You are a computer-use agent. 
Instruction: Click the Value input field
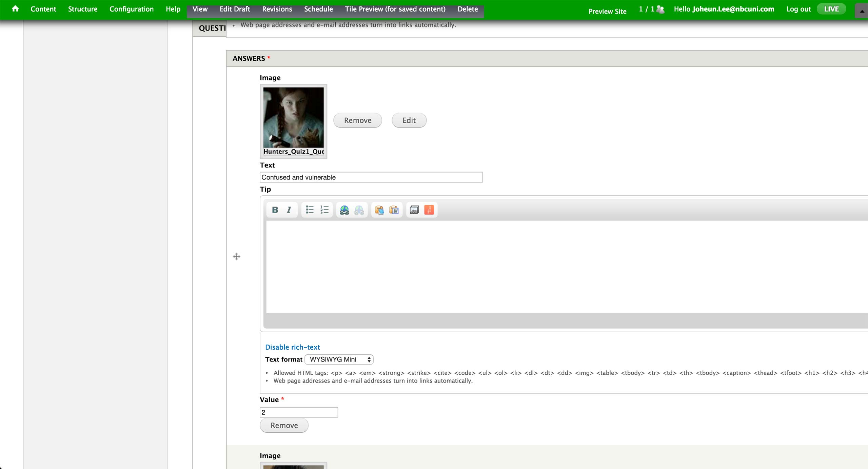(x=298, y=412)
